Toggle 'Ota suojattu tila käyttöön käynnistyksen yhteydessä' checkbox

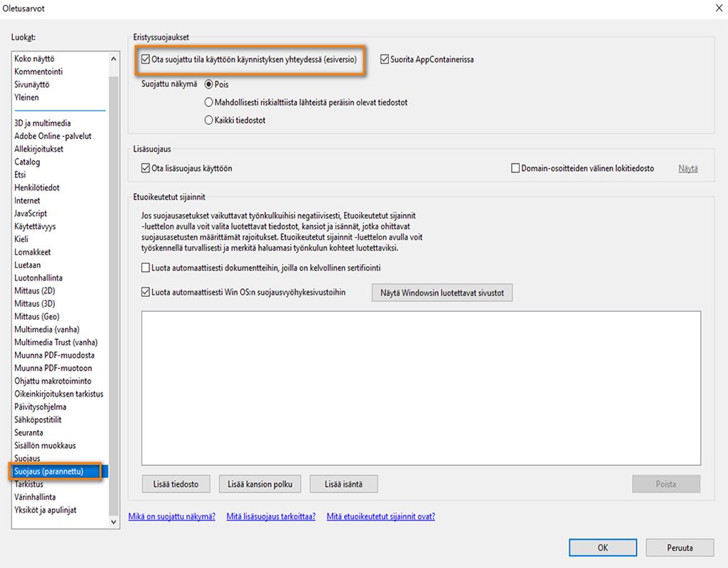click(x=146, y=59)
